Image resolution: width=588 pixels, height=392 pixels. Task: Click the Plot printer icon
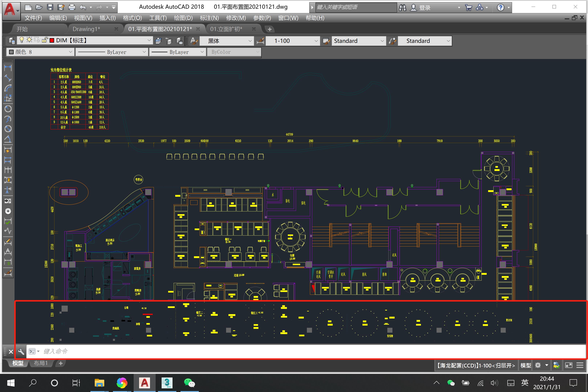tap(72, 7)
